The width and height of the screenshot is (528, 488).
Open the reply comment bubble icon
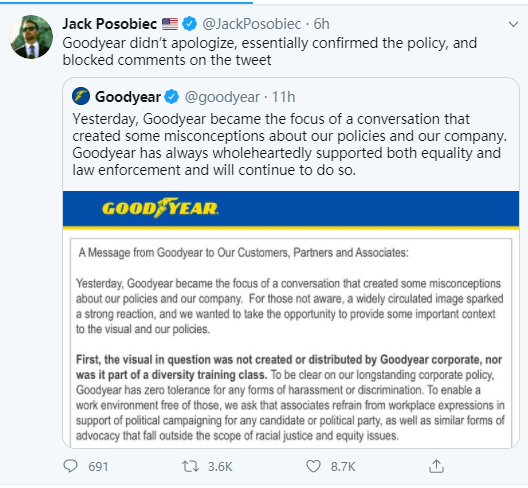tap(70, 466)
